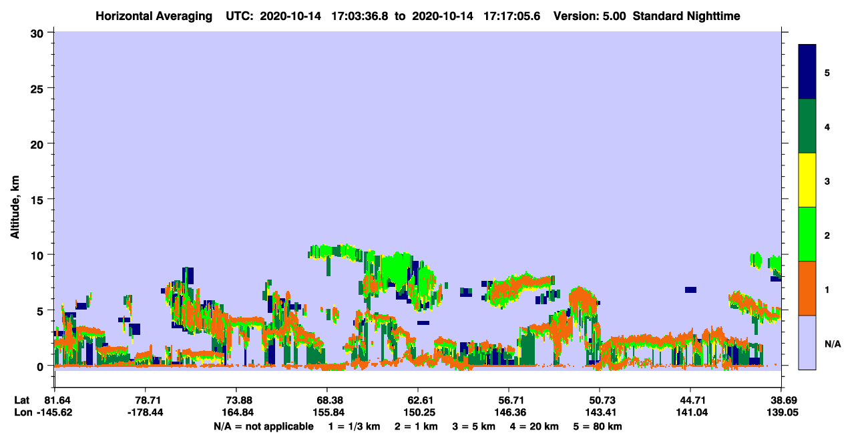Click the bright green colorbar segment labeled 2
Viewport: 868px width, 445px height.
tap(807, 234)
